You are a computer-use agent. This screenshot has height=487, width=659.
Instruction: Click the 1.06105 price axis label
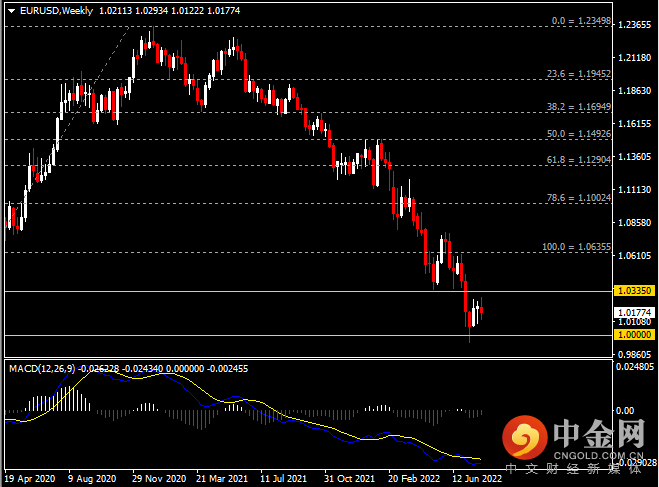click(x=635, y=255)
